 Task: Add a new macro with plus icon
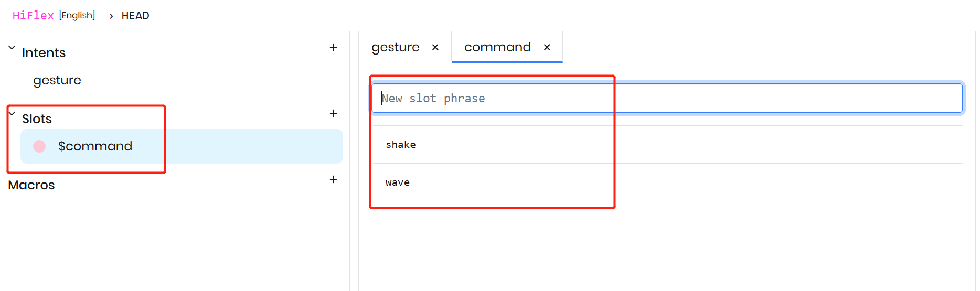[333, 179]
